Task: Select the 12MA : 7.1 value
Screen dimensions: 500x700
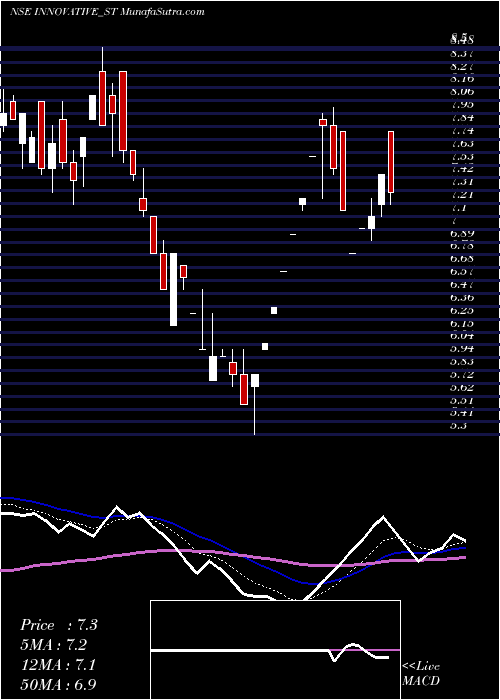Action: [57, 664]
